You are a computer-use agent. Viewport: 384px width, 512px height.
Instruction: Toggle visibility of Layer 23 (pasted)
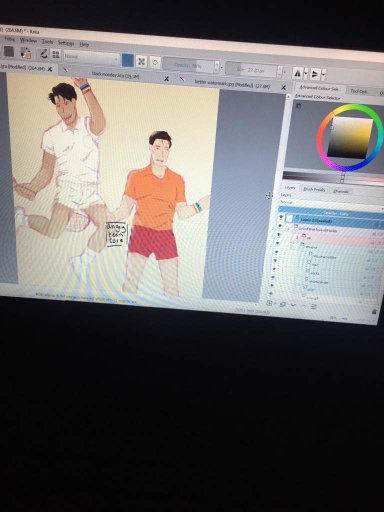pyautogui.click(x=281, y=217)
